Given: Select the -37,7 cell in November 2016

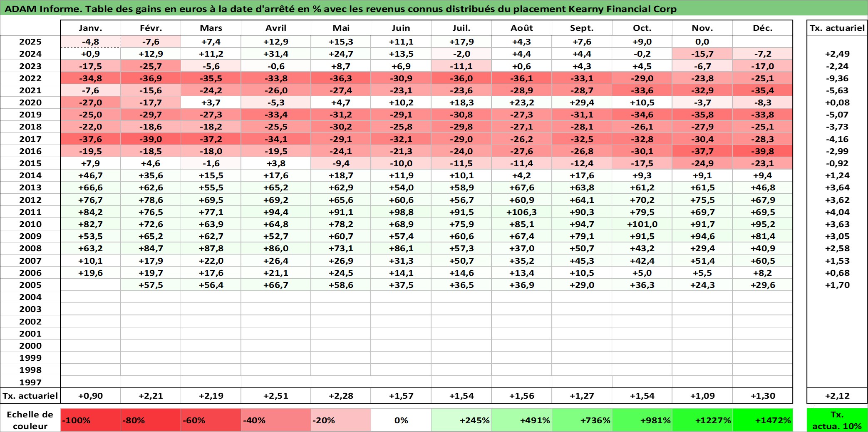Looking at the screenshot, I should [x=702, y=151].
